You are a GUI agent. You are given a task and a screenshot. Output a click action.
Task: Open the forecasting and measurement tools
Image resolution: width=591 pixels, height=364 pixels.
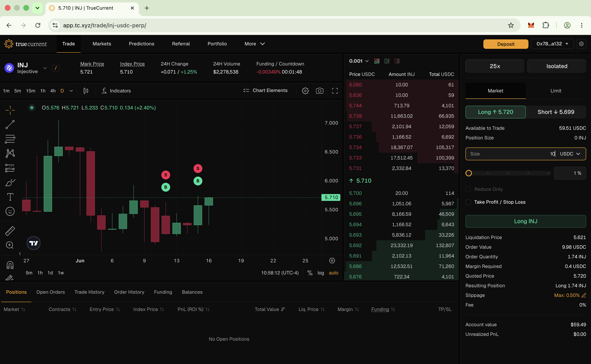click(x=10, y=168)
